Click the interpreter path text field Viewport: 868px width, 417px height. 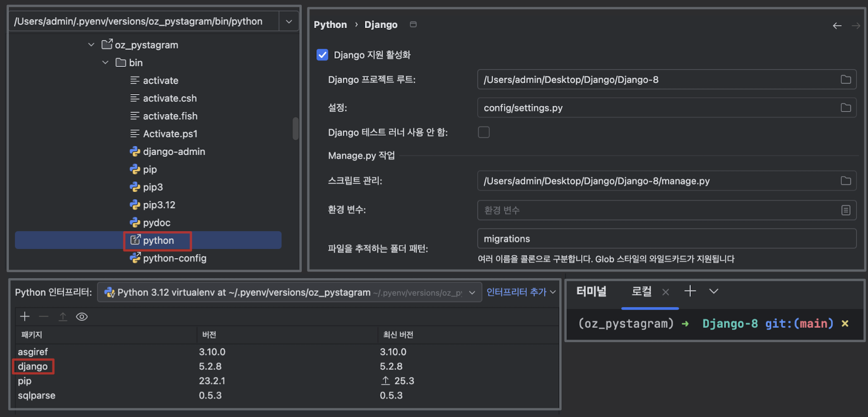(x=144, y=21)
